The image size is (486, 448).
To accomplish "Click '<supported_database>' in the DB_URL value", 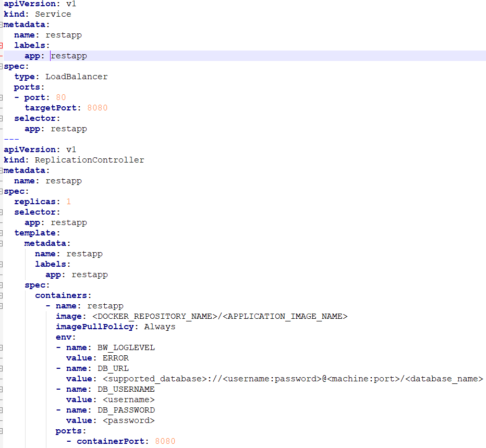I will tap(155, 379).
